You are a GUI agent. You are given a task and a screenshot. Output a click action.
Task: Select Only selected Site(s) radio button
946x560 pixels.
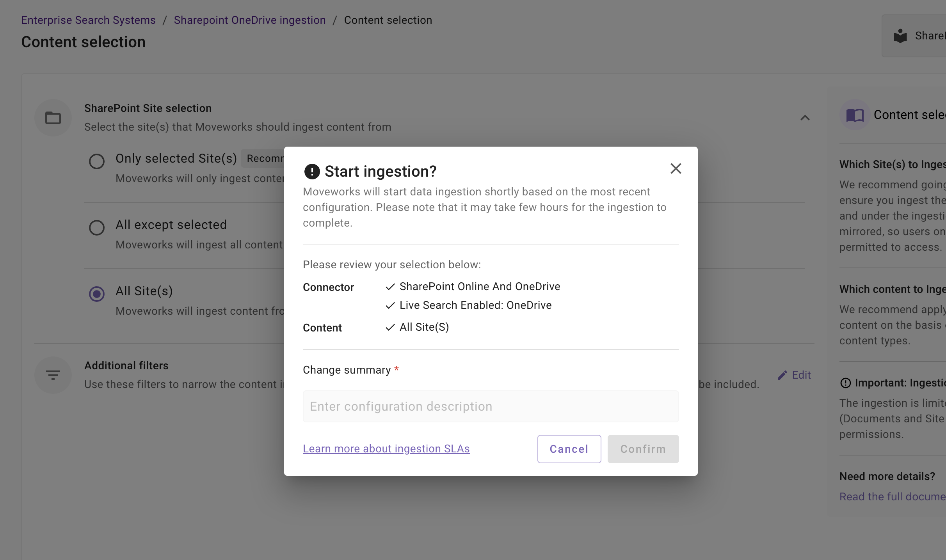(x=97, y=161)
